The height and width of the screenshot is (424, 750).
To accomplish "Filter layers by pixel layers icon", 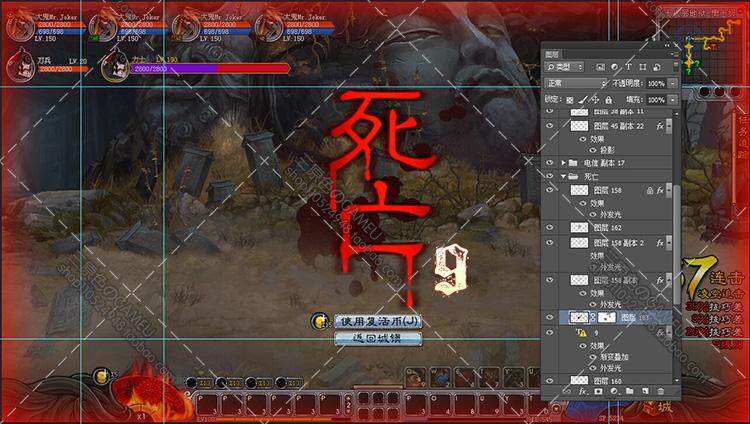I will click(x=600, y=67).
